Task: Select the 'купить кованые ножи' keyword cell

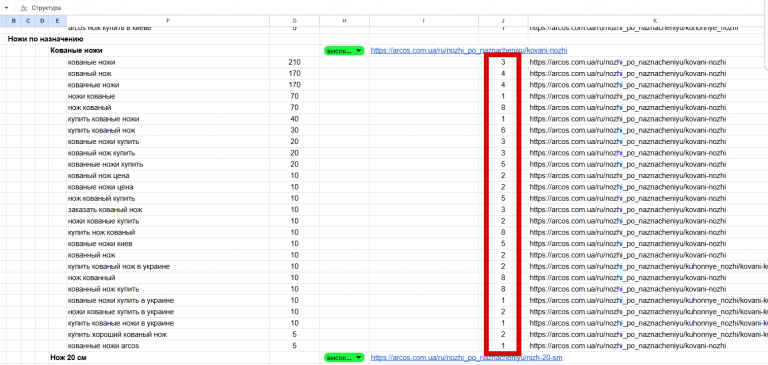Action: coord(168,119)
